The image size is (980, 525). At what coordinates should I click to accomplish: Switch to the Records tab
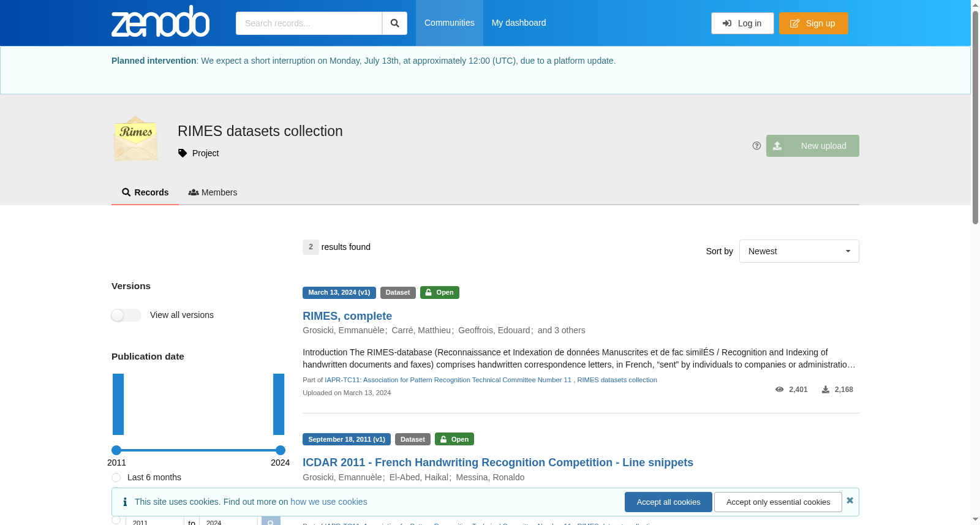tap(145, 192)
